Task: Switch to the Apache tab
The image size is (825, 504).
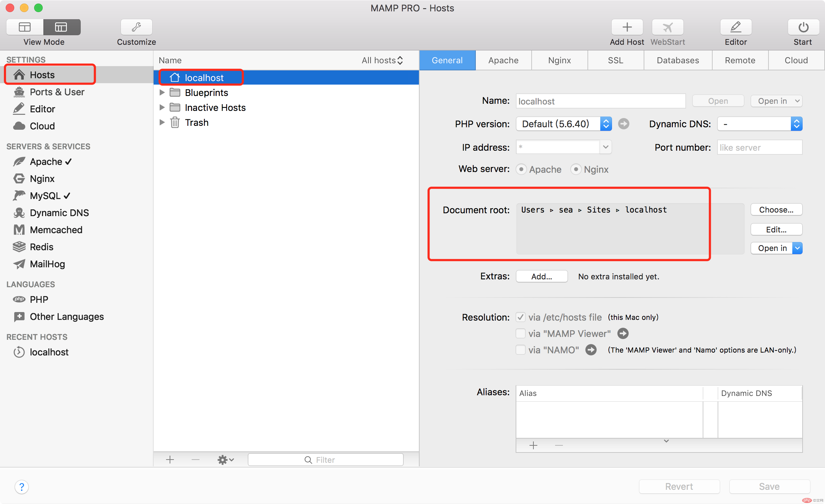Action: point(504,60)
